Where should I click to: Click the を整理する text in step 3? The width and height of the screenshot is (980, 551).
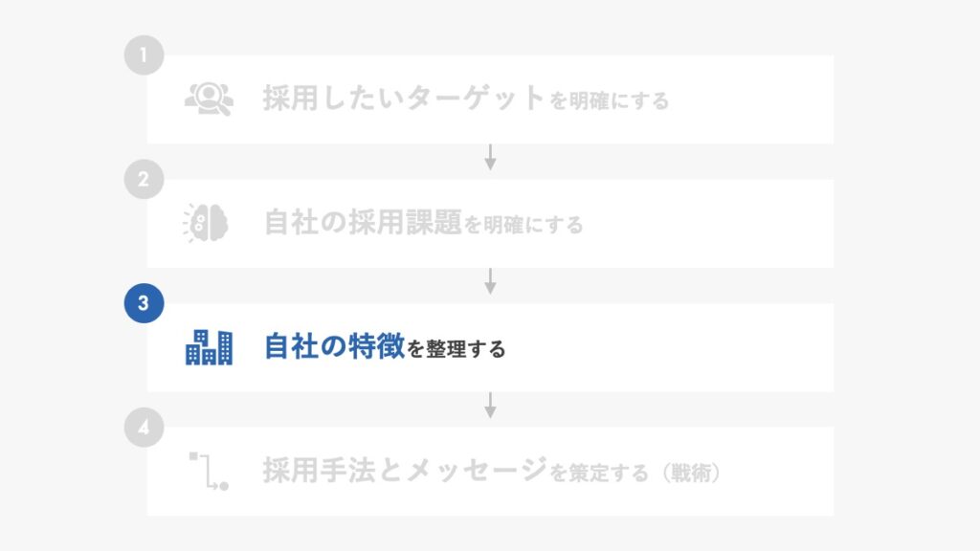click(457, 349)
